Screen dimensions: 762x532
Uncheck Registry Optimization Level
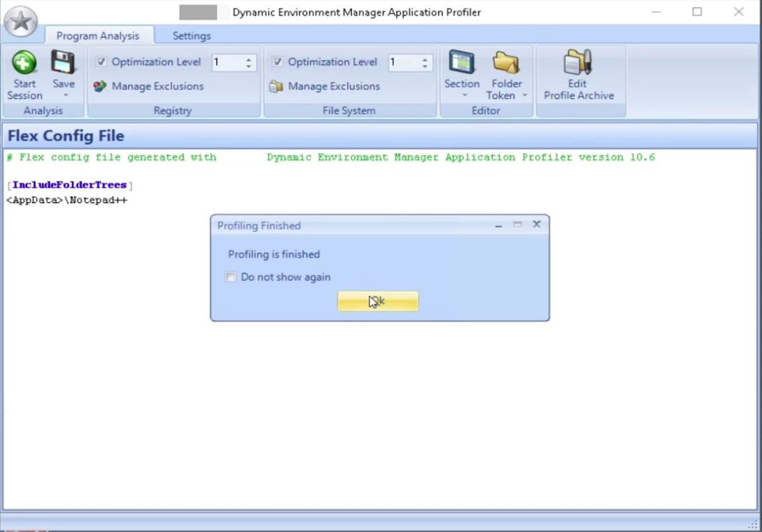[x=100, y=62]
